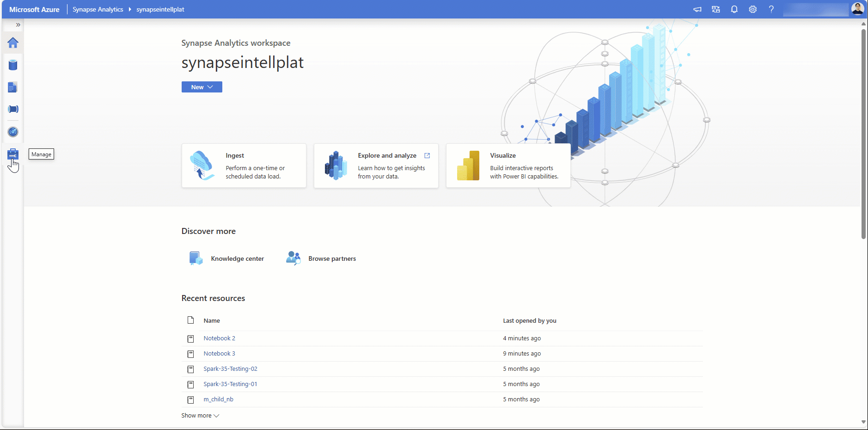
Task: Open the Data hub in sidebar
Action: (x=13, y=65)
